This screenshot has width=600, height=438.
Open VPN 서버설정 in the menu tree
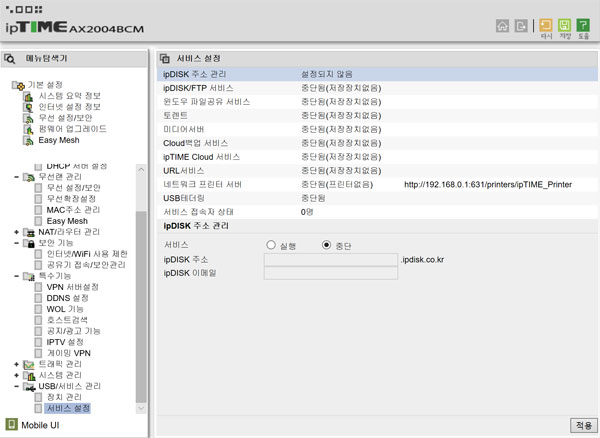pyautogui.click(x=73, y=287)
